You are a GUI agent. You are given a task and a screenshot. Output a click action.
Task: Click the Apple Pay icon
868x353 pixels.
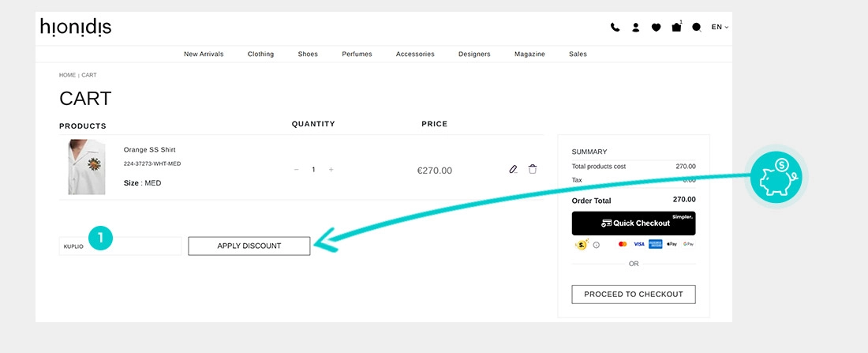point(672,244)
